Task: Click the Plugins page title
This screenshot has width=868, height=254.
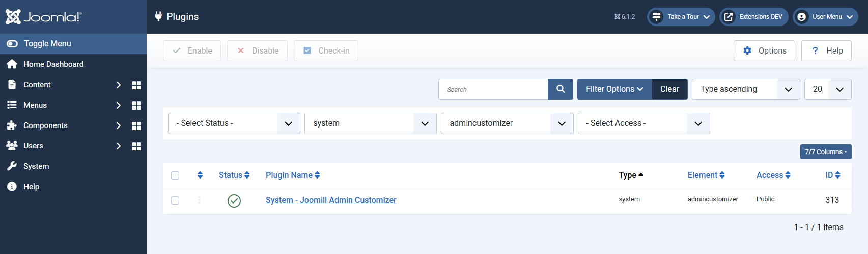Action: tap(182, 17)
